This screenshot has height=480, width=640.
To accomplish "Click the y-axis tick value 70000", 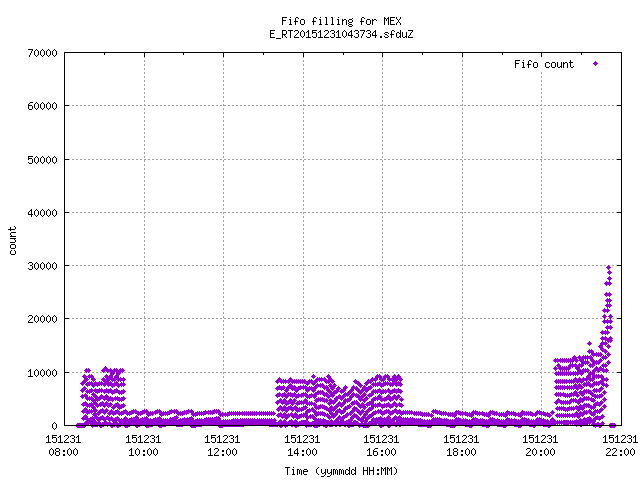I will click(42, 53).
